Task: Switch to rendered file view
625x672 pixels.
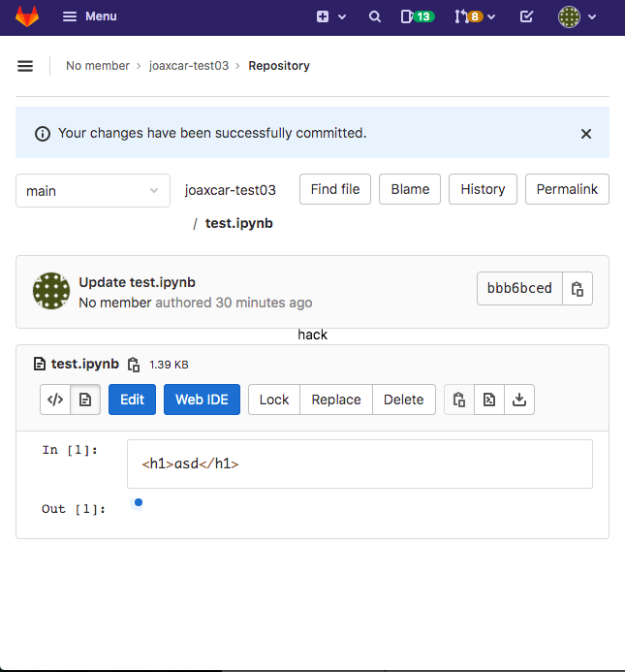Action: click(x=85, y=400)
